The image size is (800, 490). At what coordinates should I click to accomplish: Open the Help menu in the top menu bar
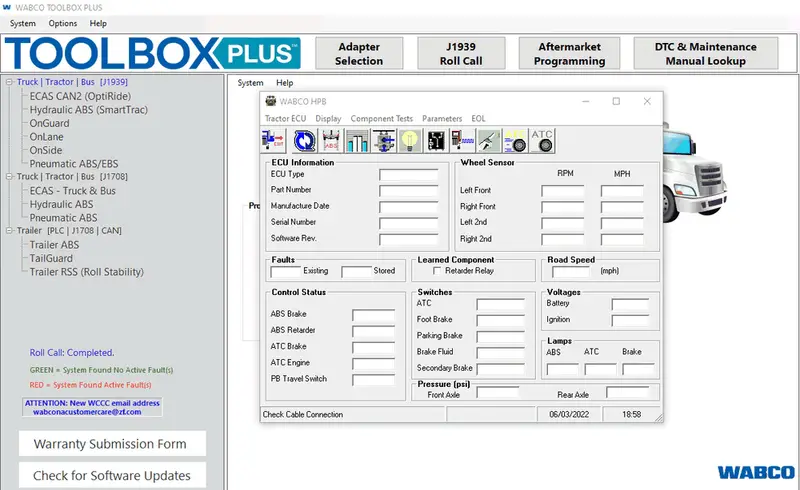98,23
